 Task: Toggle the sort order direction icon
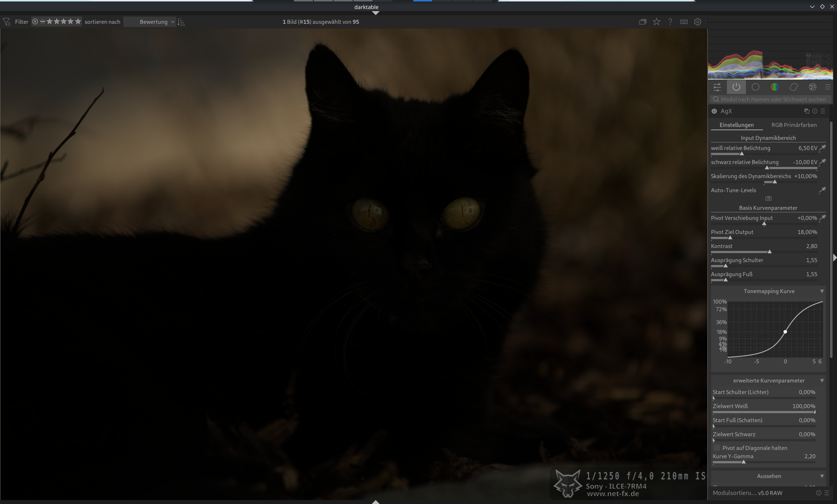tap(181, 22)
